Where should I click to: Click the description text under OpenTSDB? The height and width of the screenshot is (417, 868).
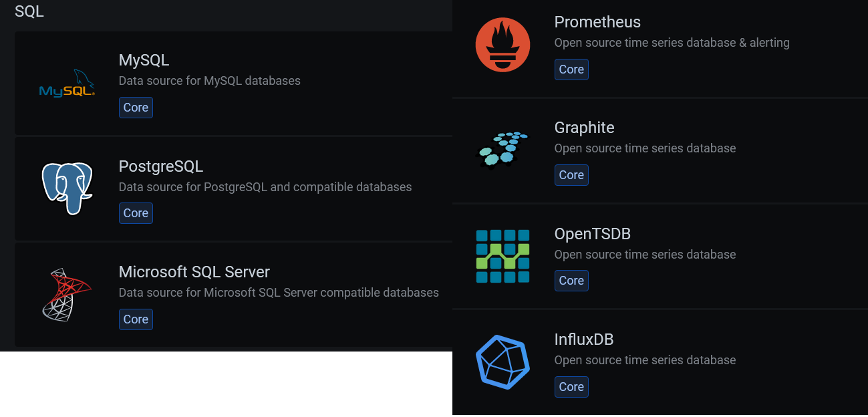point(645,255)
